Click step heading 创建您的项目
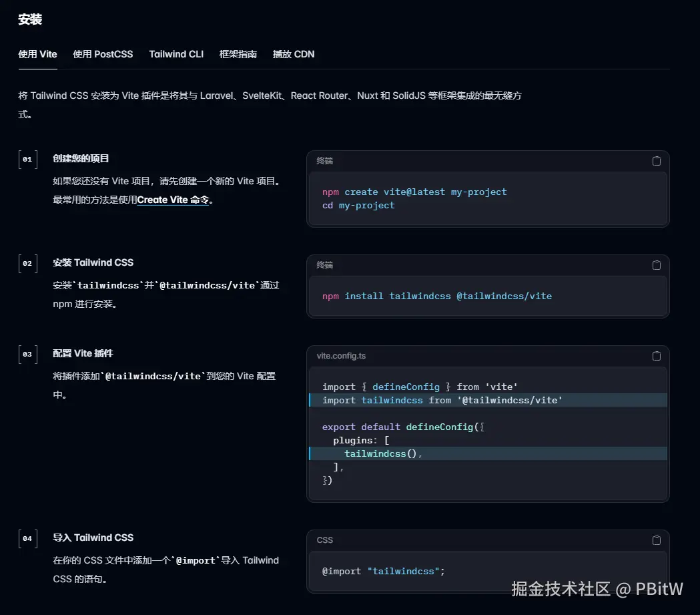 coord(81,158)
